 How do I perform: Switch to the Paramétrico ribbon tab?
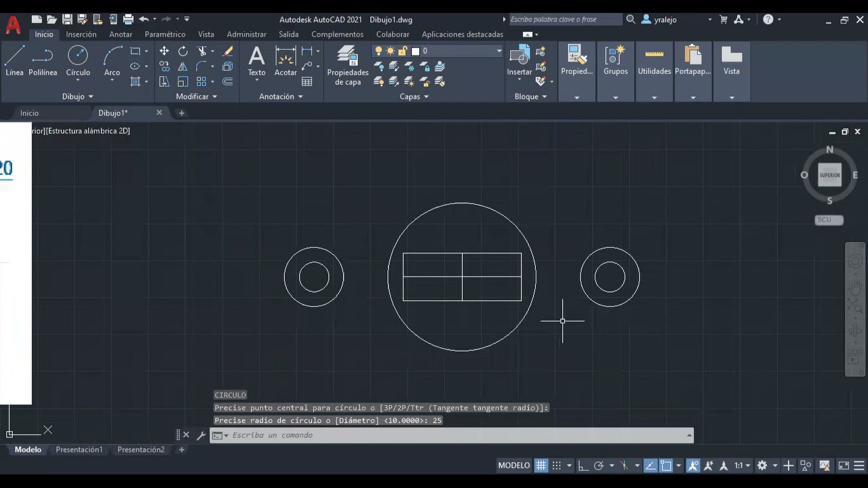165,34
